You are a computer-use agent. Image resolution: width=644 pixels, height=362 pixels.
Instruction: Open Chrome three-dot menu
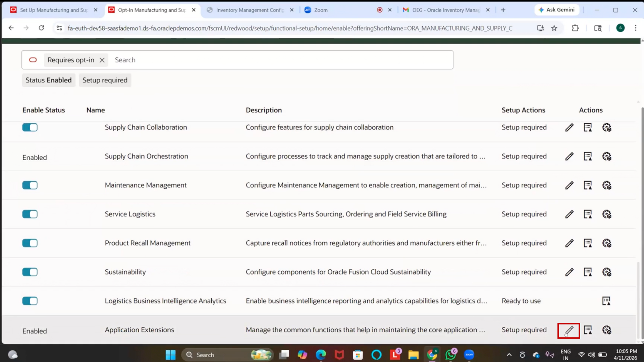click(635, 28)
